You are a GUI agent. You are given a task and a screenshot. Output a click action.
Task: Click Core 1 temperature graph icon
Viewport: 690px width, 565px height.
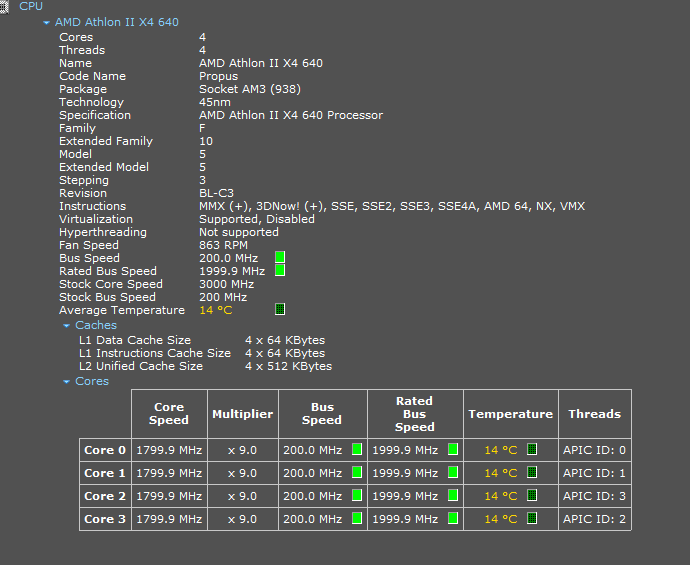[532, 472]
